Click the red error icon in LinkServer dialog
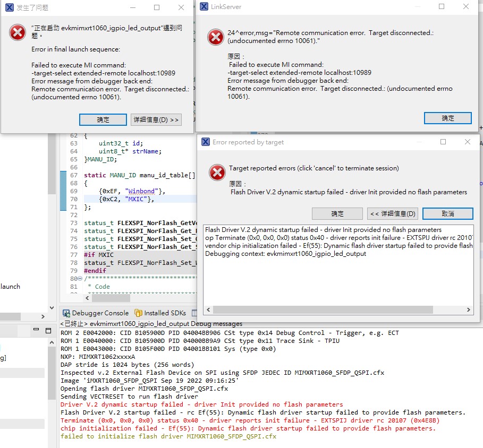Image resolution: width=483 pixels, height=448 pixels. (215, 37)
